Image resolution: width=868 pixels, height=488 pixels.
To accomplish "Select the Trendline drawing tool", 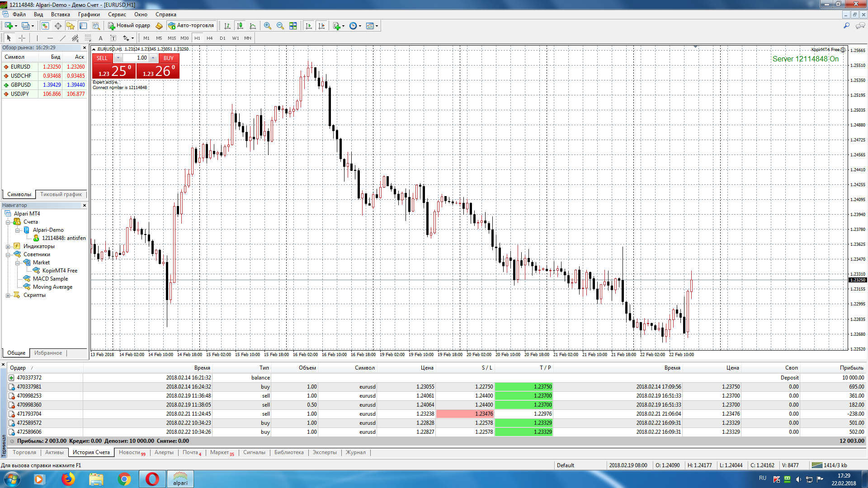I will coord(63,38).
